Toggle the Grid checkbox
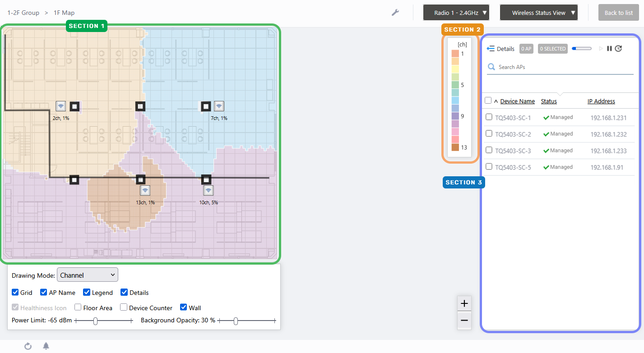The width and height of the screenshot is (644, 353). pyautogui.click(x=15, y=292)
